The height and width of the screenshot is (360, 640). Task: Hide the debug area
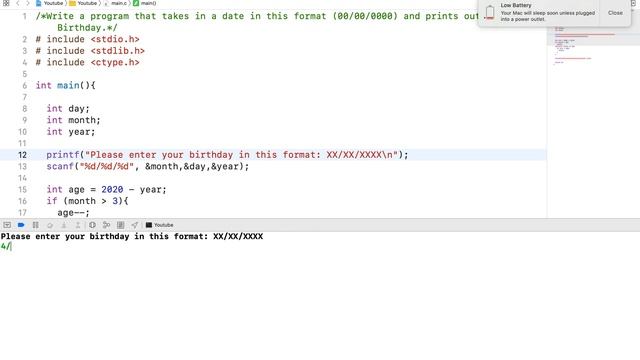[7, 225]
